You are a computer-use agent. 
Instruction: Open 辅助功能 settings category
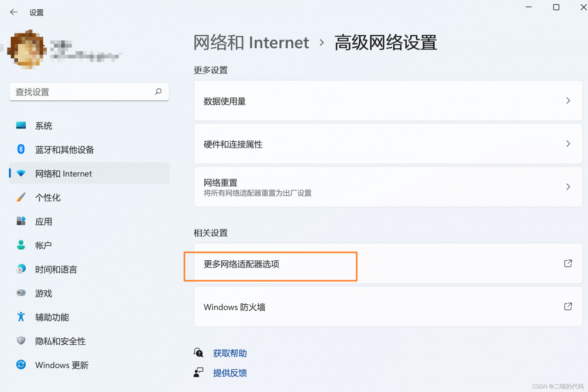[89, 317]
